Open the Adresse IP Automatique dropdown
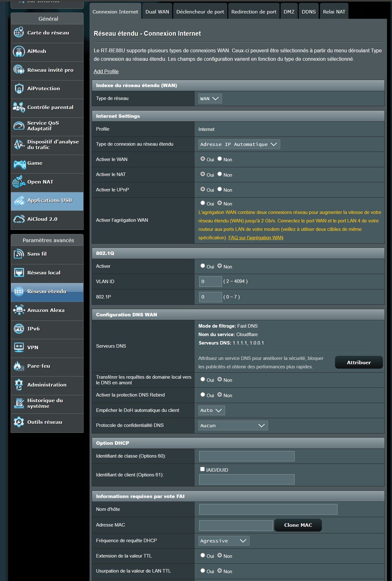This screenshot has height=581, width=392. tap(239, 144)
